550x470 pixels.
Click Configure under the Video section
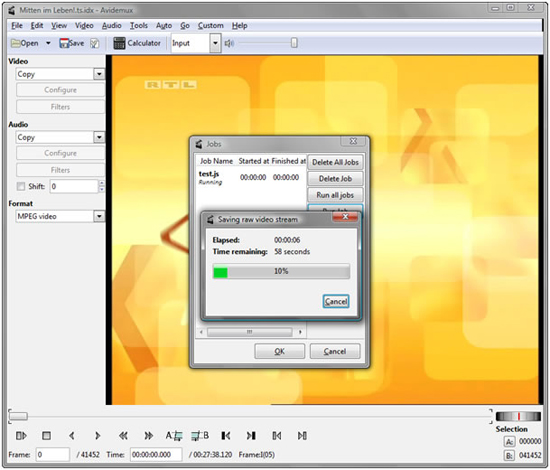pos(60,90)
